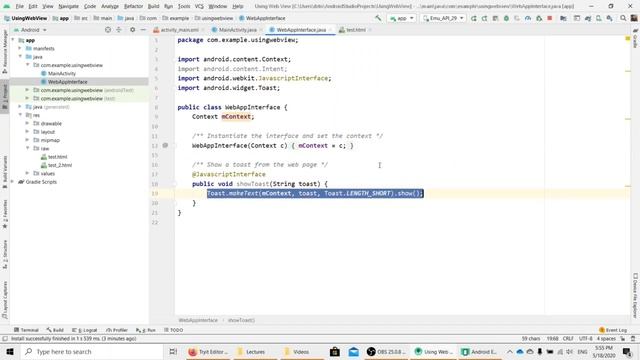Select MainActivity in project tree

pyautogui.click(x=62, y=73)
